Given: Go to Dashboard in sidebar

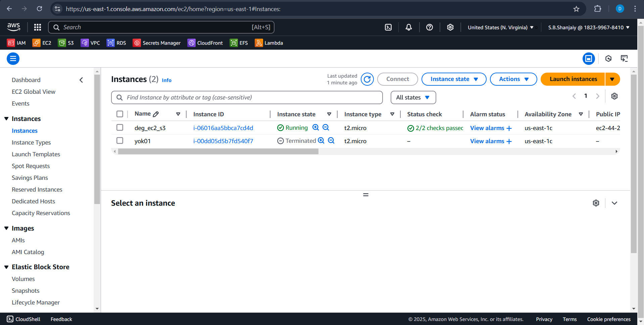Looking at the screenshot, I should click(x=26, y=80).
